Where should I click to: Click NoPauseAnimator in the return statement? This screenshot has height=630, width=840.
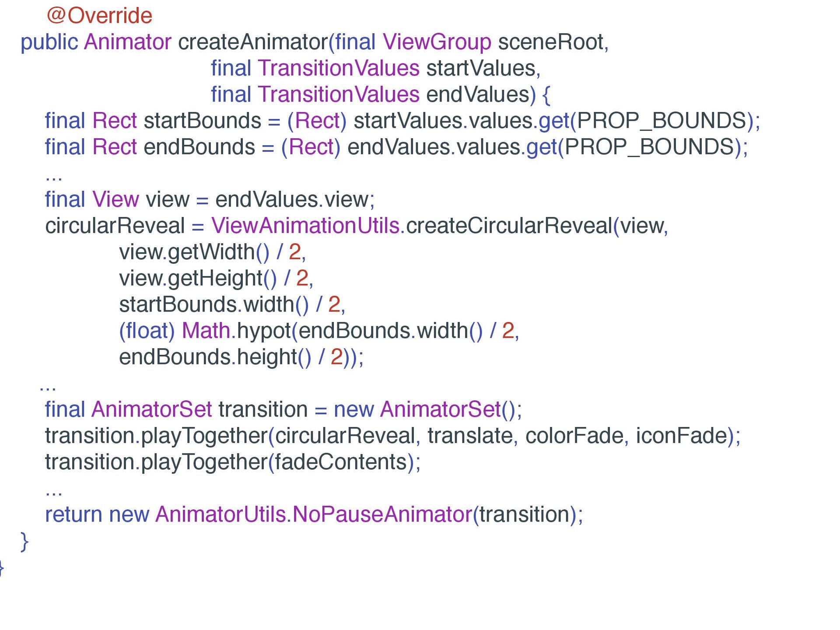(382, 514)
